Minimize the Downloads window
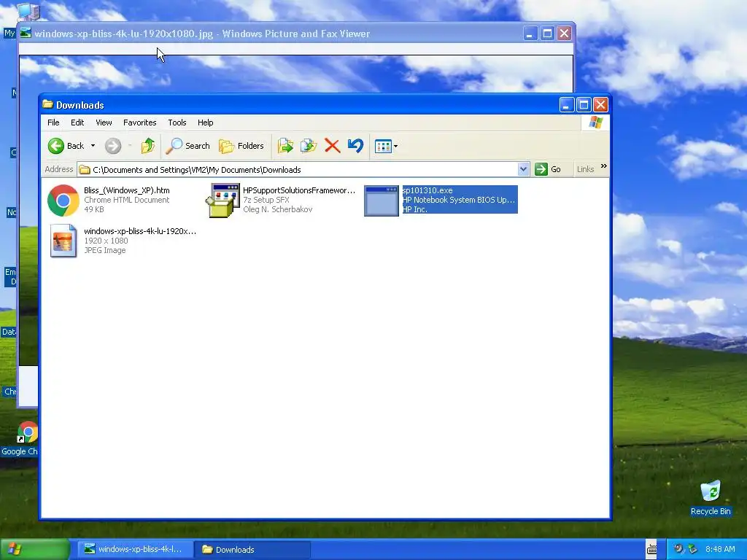This screenshot has width=747, height=560. (566, 105)
